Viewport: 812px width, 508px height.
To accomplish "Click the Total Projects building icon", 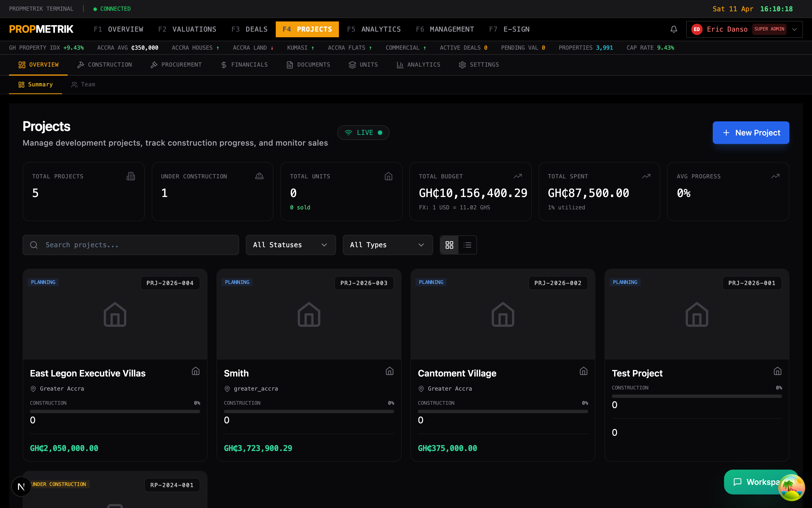I will [131, 176].
